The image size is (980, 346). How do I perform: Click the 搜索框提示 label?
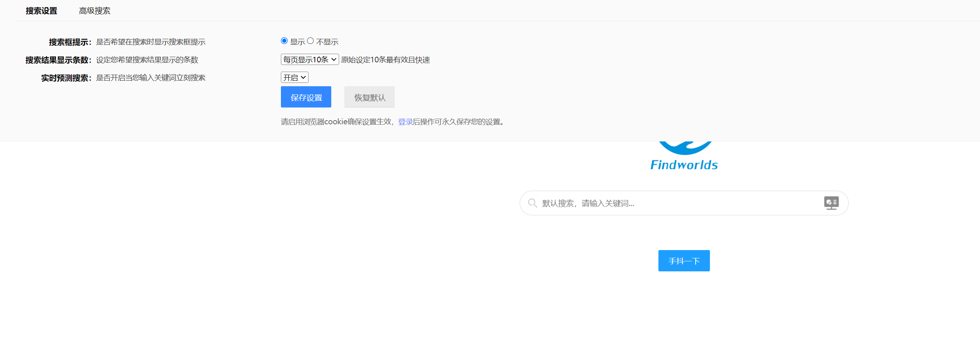pos(71,42)
